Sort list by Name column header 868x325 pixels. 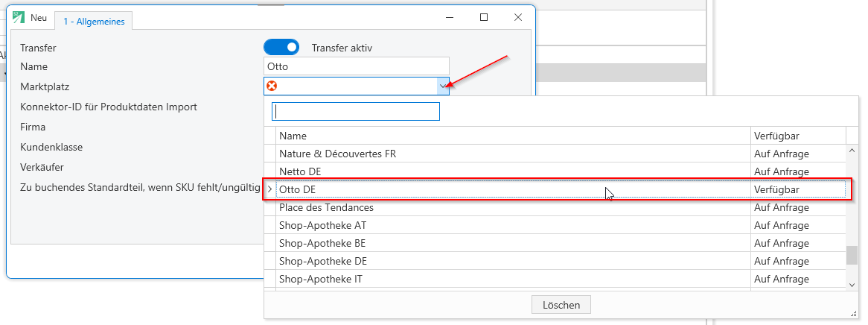coord(513,136)
